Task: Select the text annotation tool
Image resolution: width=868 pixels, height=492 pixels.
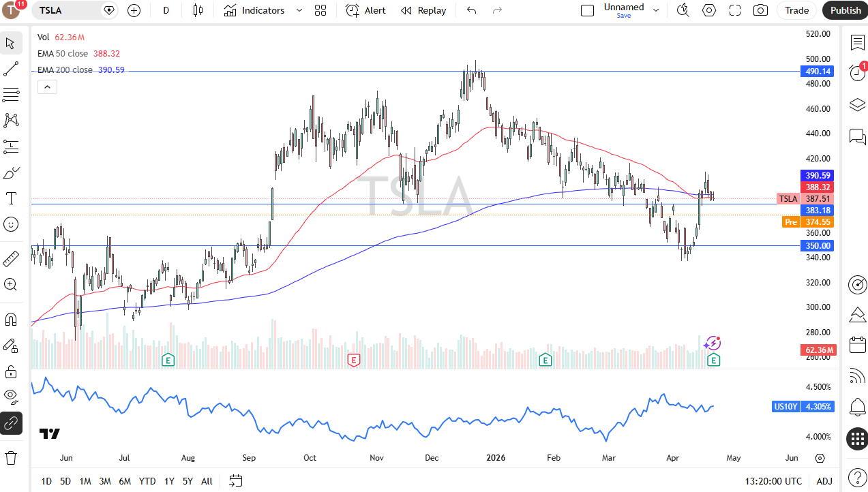Action: pos(11,198)
